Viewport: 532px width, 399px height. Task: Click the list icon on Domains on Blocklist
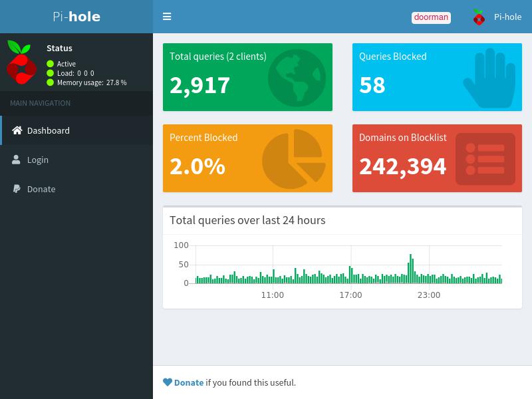(485, 159)
